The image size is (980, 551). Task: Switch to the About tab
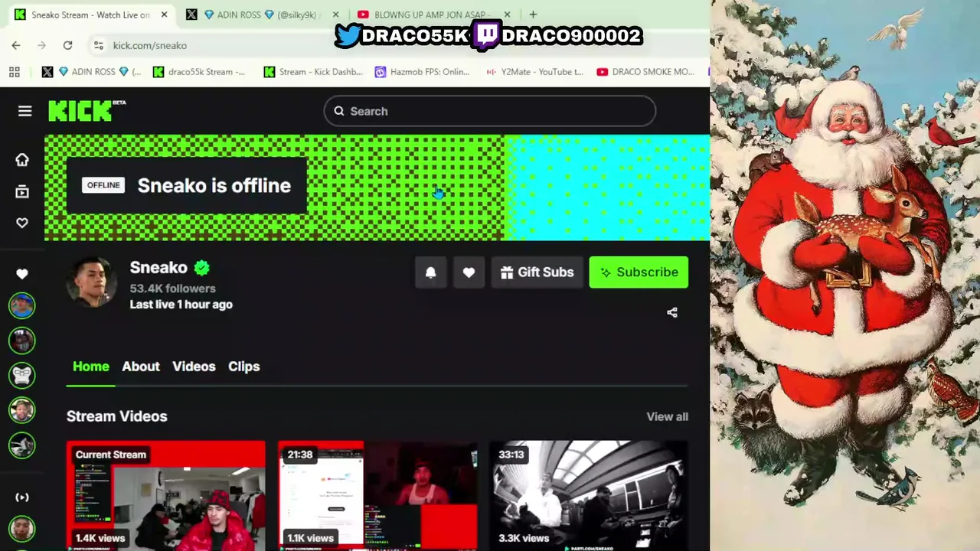click(x=141, y=367)
